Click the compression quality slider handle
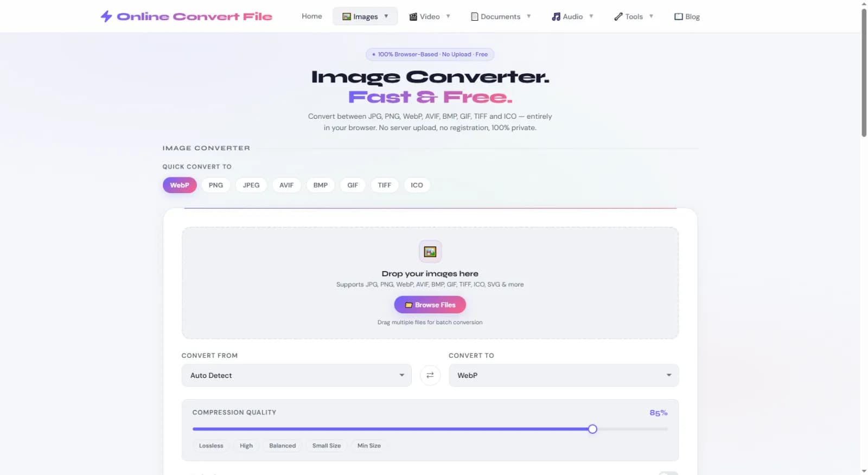 pos(592,429)
